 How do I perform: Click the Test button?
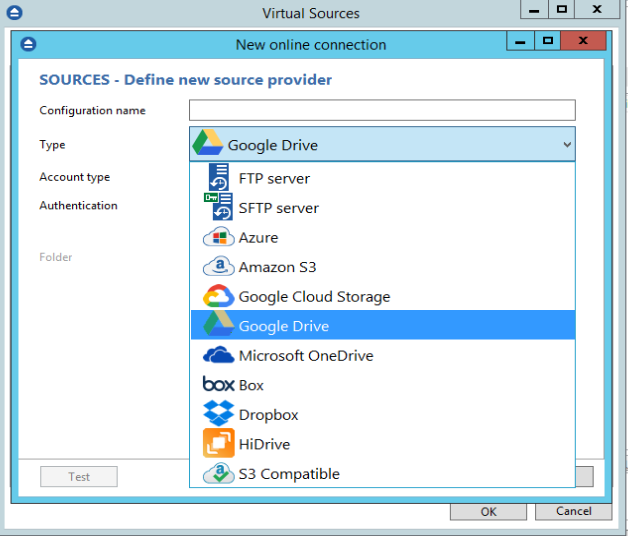[79, 477]
